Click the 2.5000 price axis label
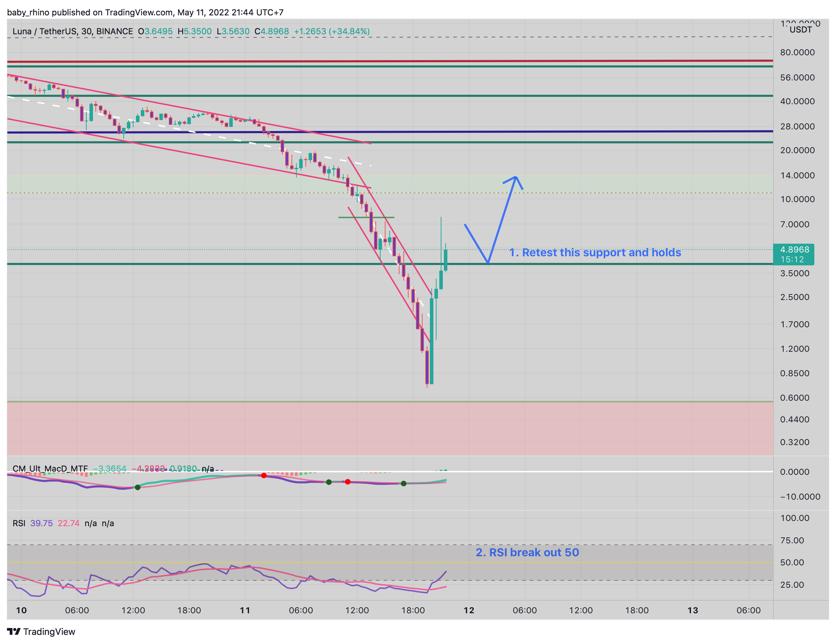Image resolution: width=836 pixels, height=644 pixels. click(x=795, y=297)
